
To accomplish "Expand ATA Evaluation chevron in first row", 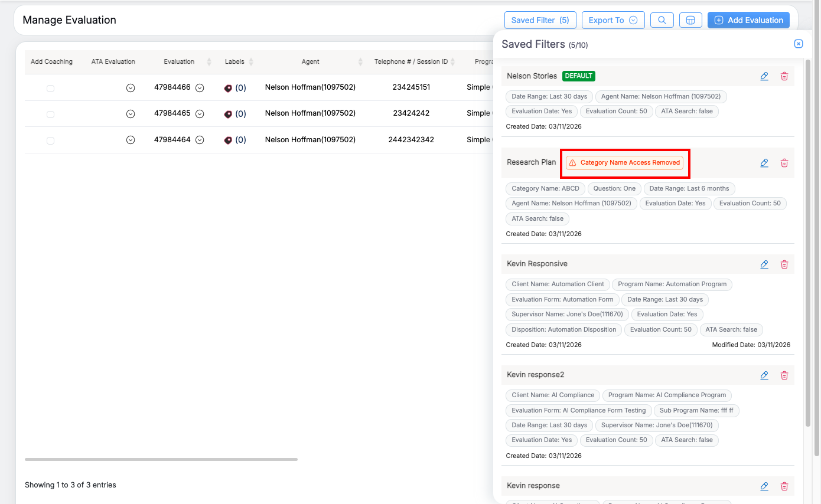I will (131, 88).
